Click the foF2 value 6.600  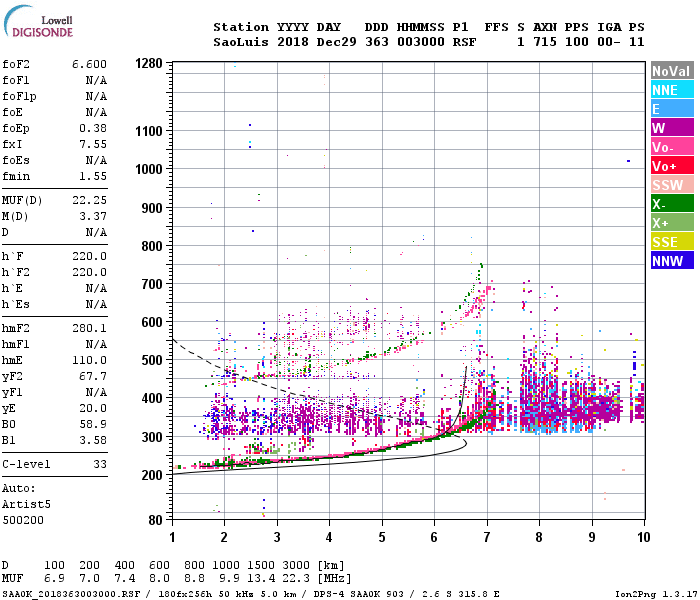(89, 64)
